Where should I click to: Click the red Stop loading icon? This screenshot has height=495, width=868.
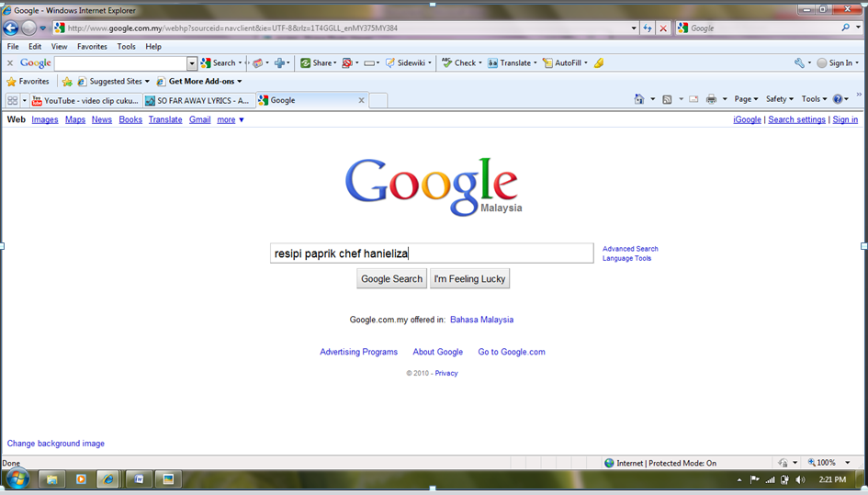663,28
